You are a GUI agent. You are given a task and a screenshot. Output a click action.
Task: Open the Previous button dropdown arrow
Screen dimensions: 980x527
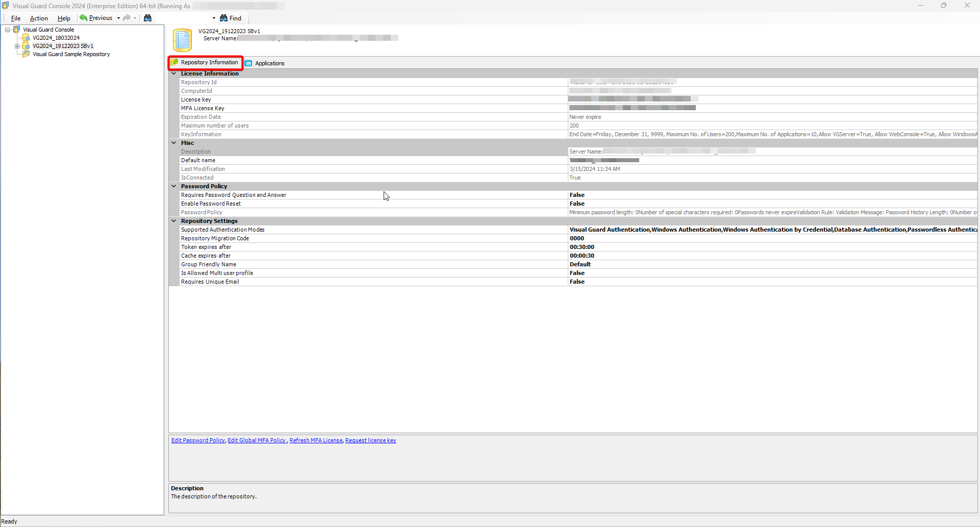118,18
